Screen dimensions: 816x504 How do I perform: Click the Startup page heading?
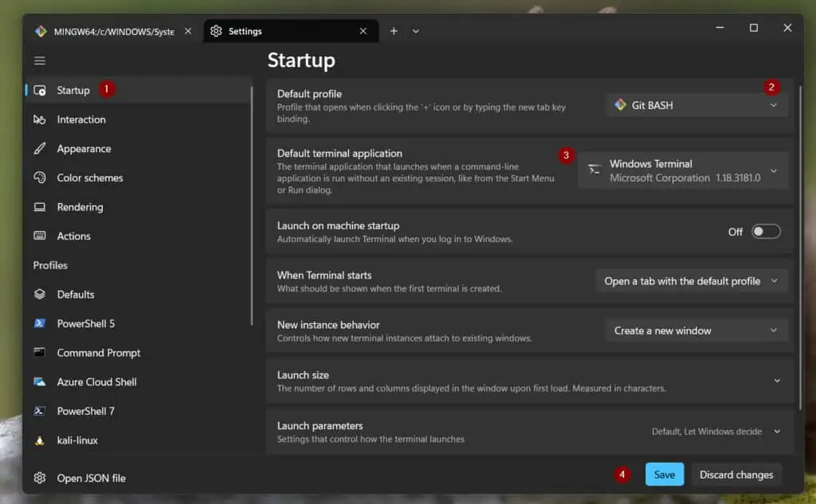point(301,61)
